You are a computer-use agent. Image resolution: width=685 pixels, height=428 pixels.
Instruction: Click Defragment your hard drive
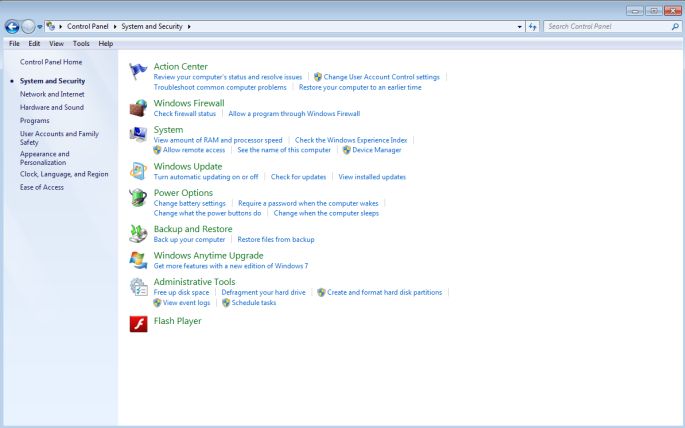tap(263, 292)
